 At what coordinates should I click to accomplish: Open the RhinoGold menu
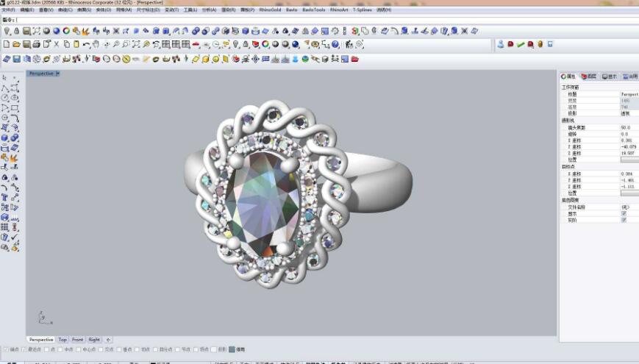(270, 10)
